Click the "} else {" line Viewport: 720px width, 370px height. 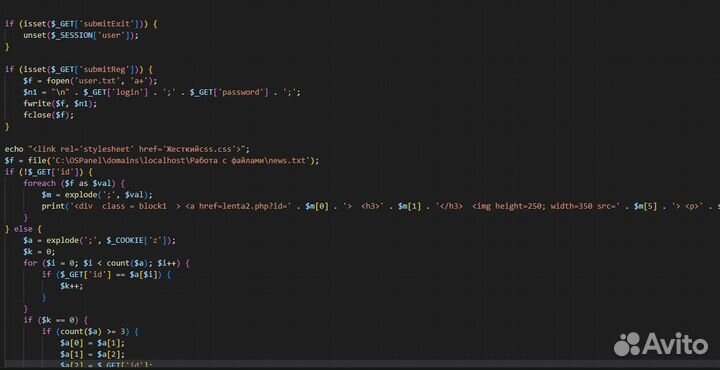tap(23, 229)
